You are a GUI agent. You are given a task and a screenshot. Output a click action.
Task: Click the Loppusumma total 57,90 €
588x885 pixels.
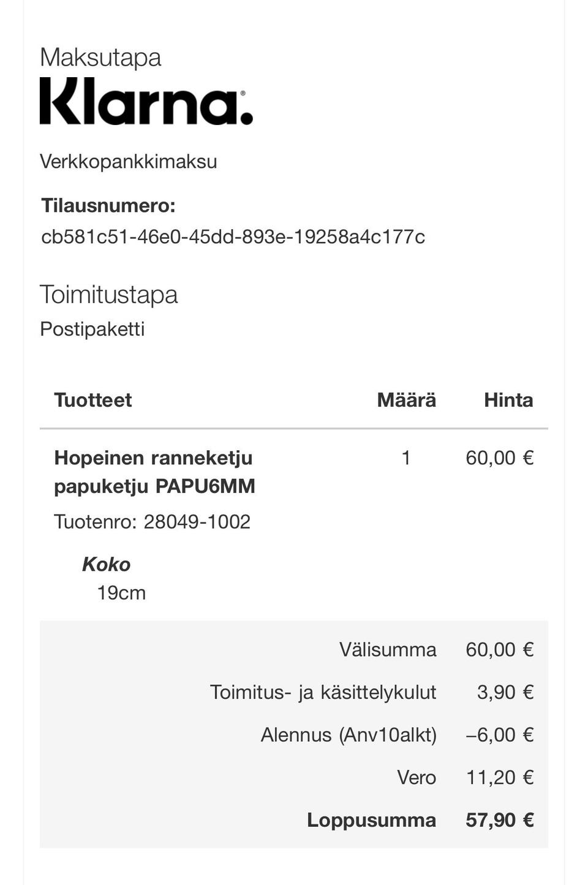tap(499, 820)
